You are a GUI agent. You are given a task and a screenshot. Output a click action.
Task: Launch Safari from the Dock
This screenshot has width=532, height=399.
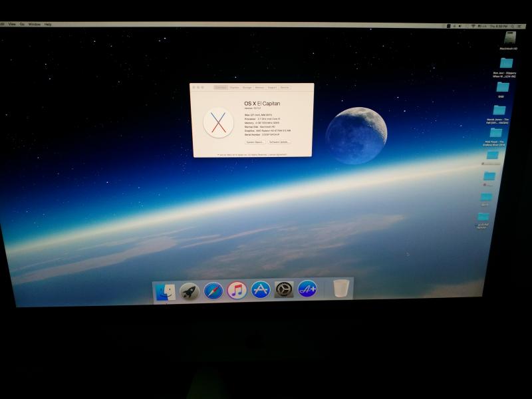click(x=213, y=291)
